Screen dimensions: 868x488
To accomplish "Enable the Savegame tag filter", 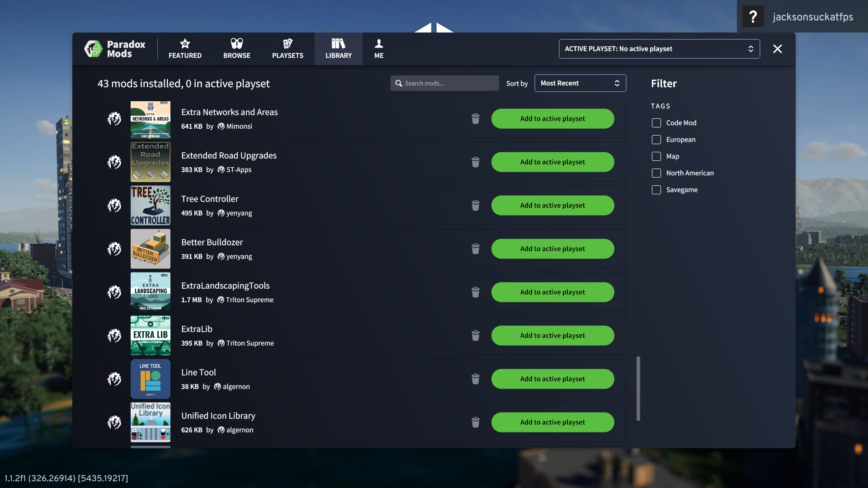I will coord(656,190).
